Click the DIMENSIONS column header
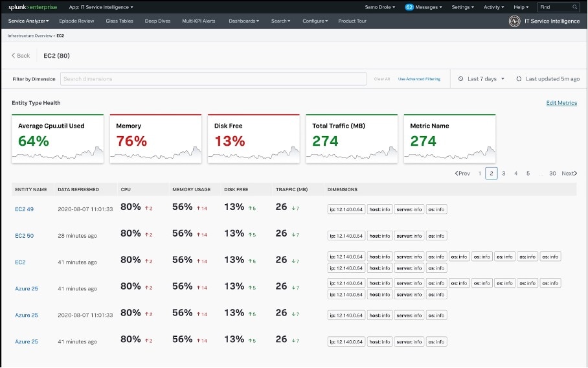Viewport: 588px width, 368px height. 343,189
